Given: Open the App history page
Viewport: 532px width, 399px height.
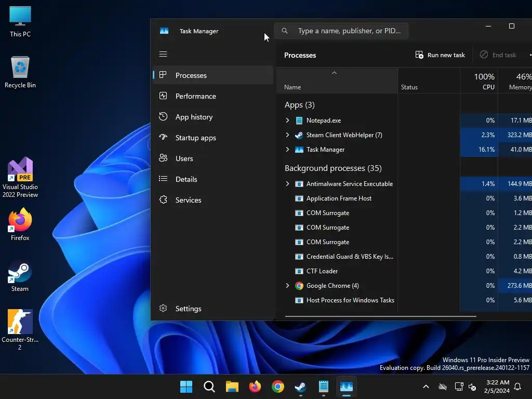Looking at the screenshot, I should pyautogui.click(x=213, y=117).
